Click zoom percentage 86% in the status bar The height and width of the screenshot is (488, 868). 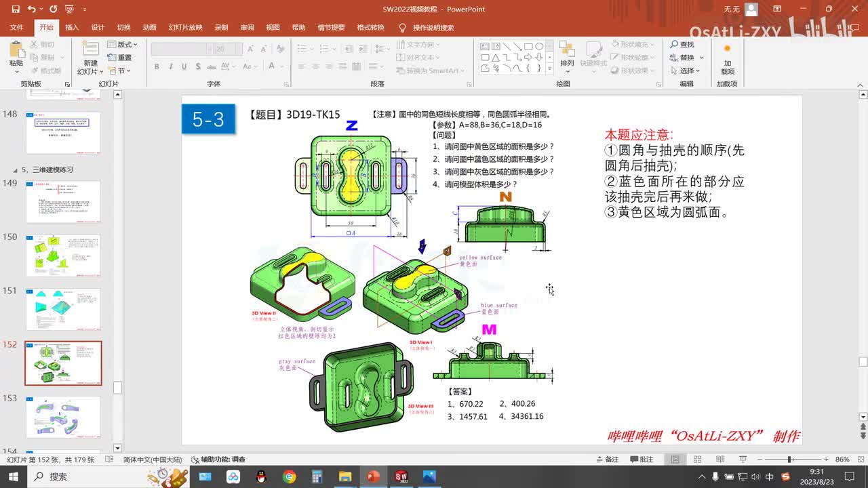click(x=842, y=460)
